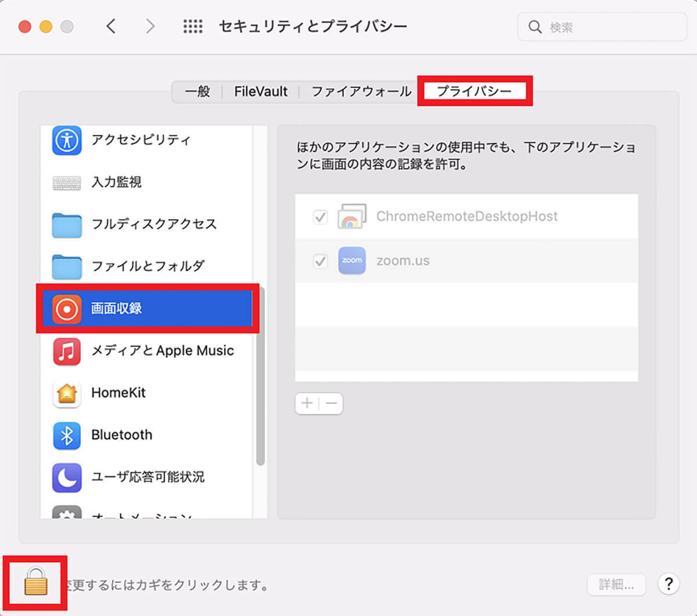The height and width of the screenshot is (616, 697).
Task: Switch to the 一般 tab
Action: 197,91
